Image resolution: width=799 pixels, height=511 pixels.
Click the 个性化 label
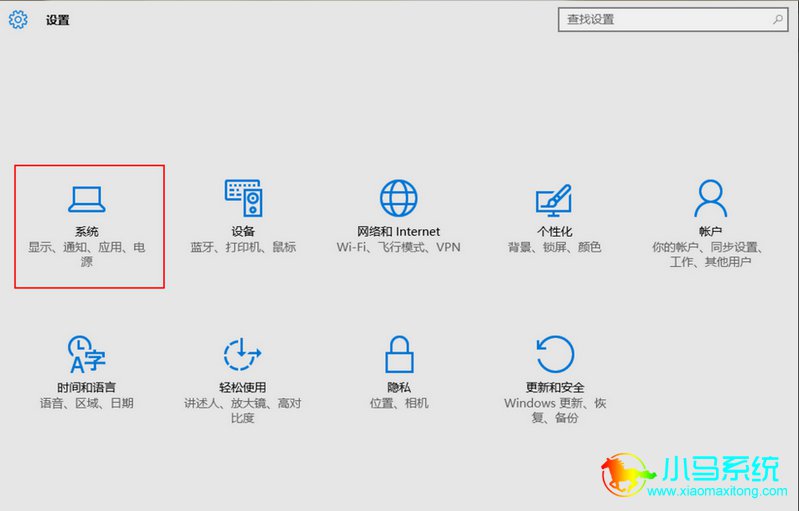click(554, 231)
